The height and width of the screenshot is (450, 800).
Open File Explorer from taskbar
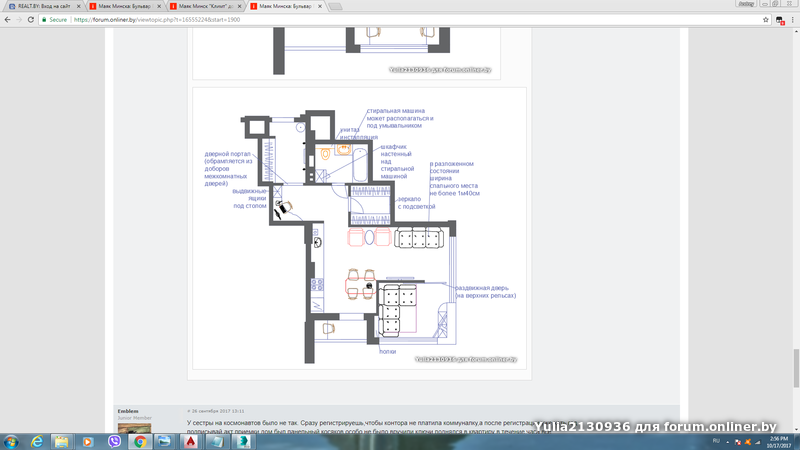point(62,442)
